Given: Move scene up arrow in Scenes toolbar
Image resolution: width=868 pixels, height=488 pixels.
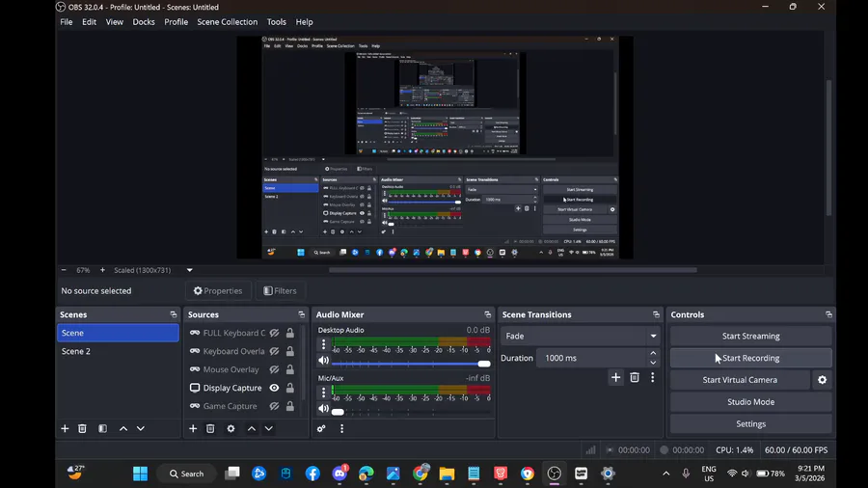Looking at the screenshot, I should pos(123,428).
